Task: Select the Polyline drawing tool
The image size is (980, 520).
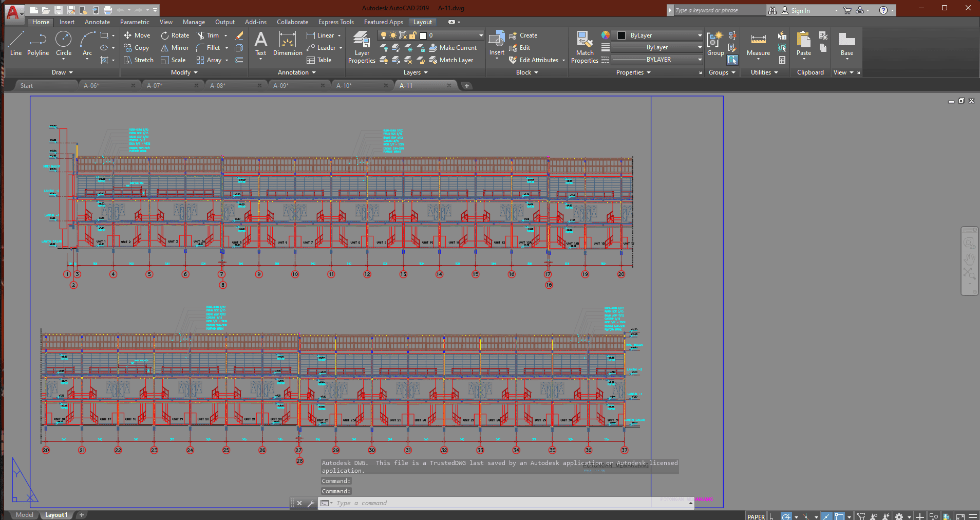Action: click(37, 44)
